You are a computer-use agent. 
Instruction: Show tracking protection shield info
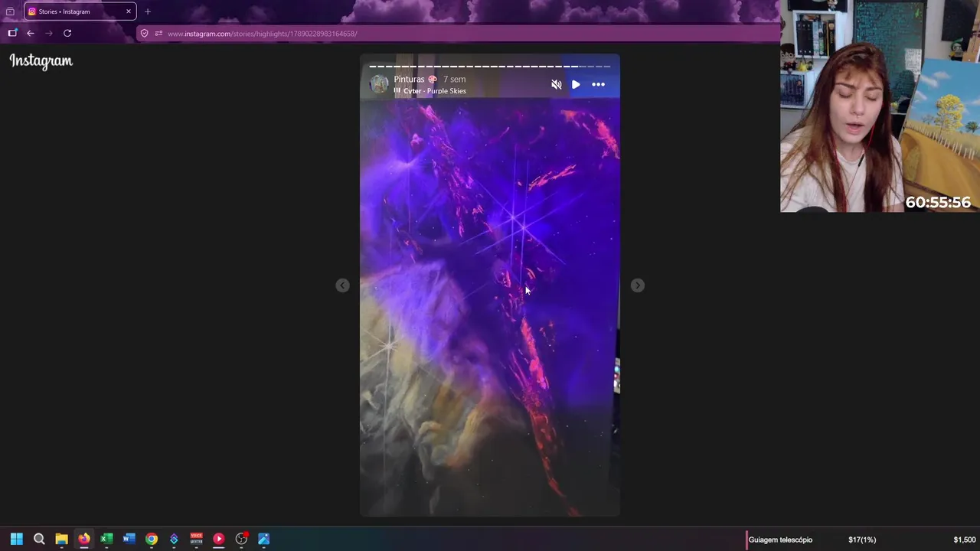coord(144,34)
